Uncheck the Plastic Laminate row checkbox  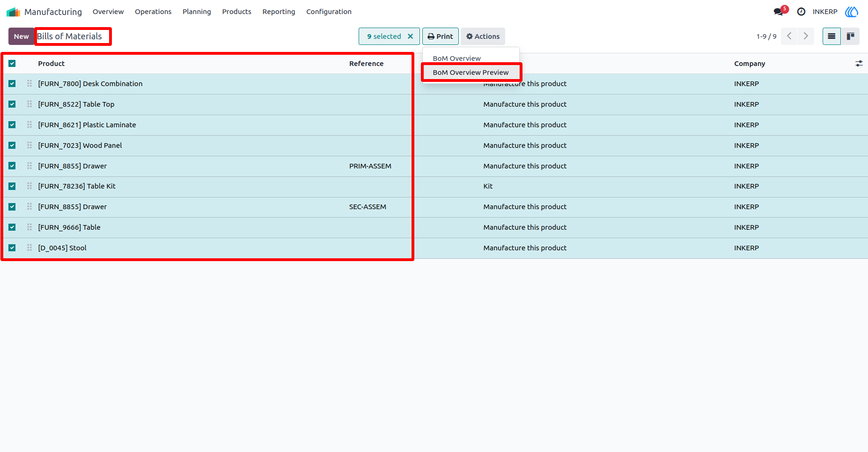pos(12,125)
